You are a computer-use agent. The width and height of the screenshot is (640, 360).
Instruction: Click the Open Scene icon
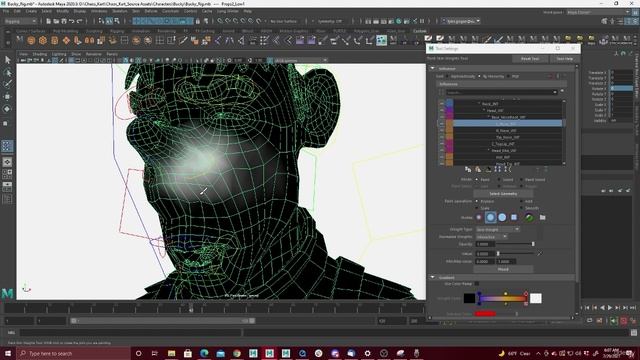click(56, 21)
